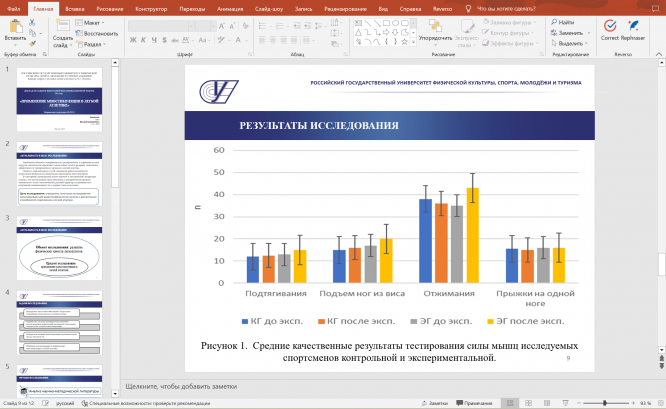The height and width of the screenshot is (409, 666).
Task: Launch the Rephraser tool
Action: pos(635,26)
